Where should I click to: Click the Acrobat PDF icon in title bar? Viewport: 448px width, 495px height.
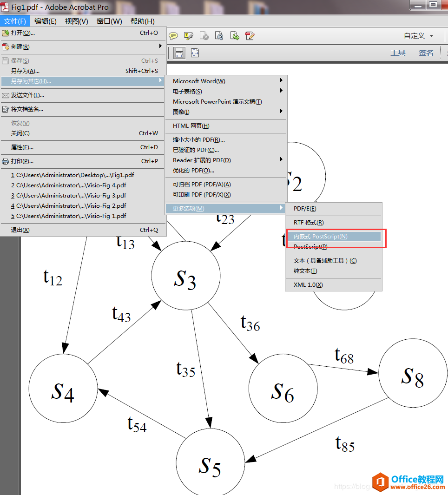coord(5,7)
